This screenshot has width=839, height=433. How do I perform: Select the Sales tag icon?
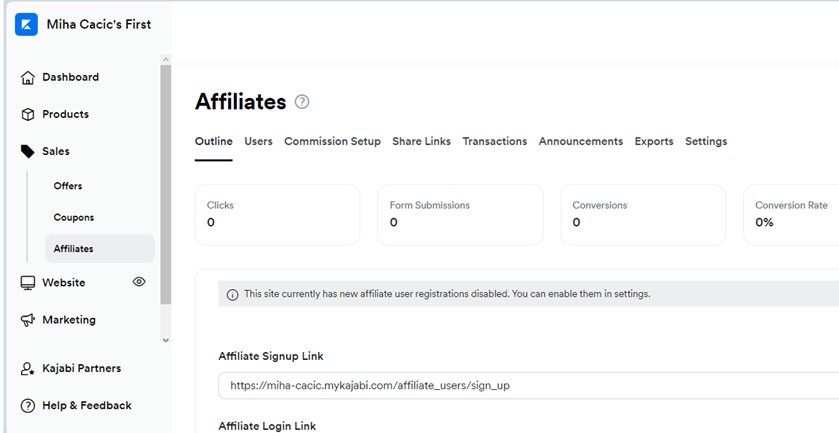(28, 151)
